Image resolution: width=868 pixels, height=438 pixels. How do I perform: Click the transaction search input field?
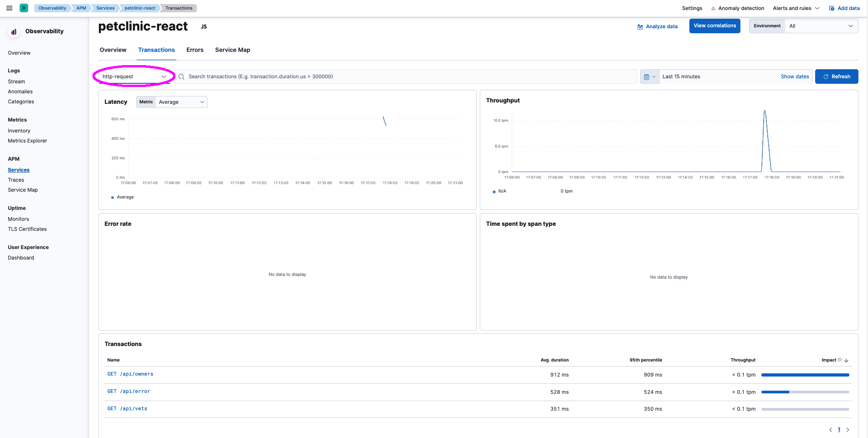[406, 76]
